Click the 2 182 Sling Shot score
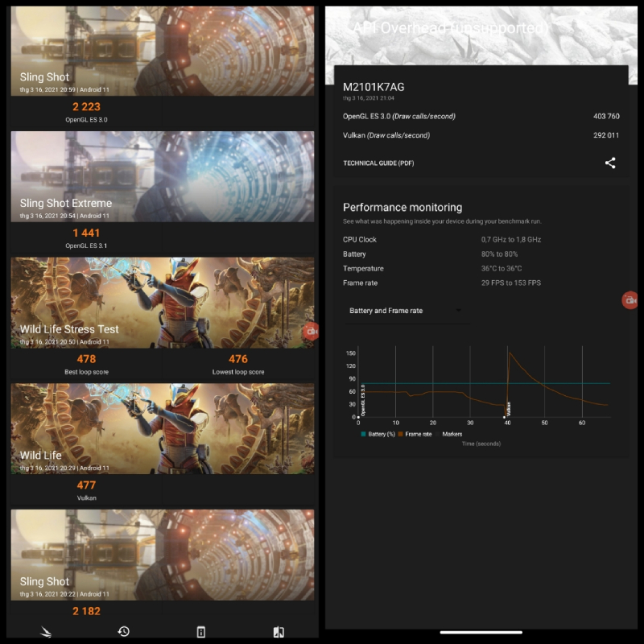The image size is (644, 644). [86, 611]
